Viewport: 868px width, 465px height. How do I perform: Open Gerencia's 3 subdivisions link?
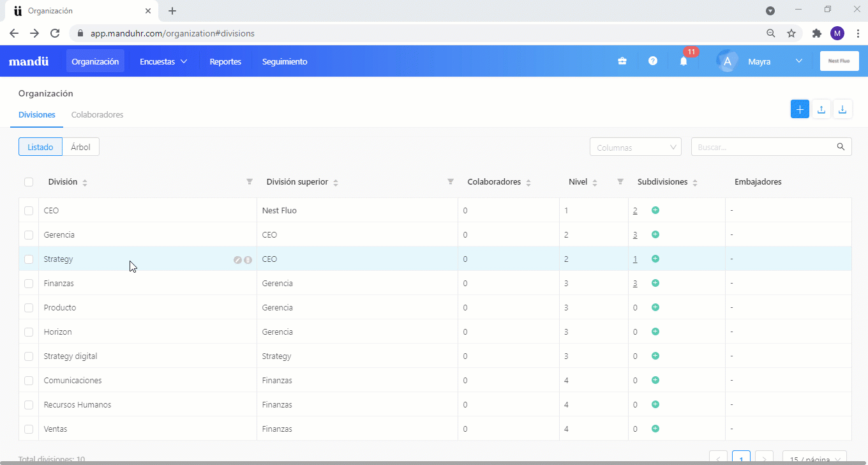(635, 235)
